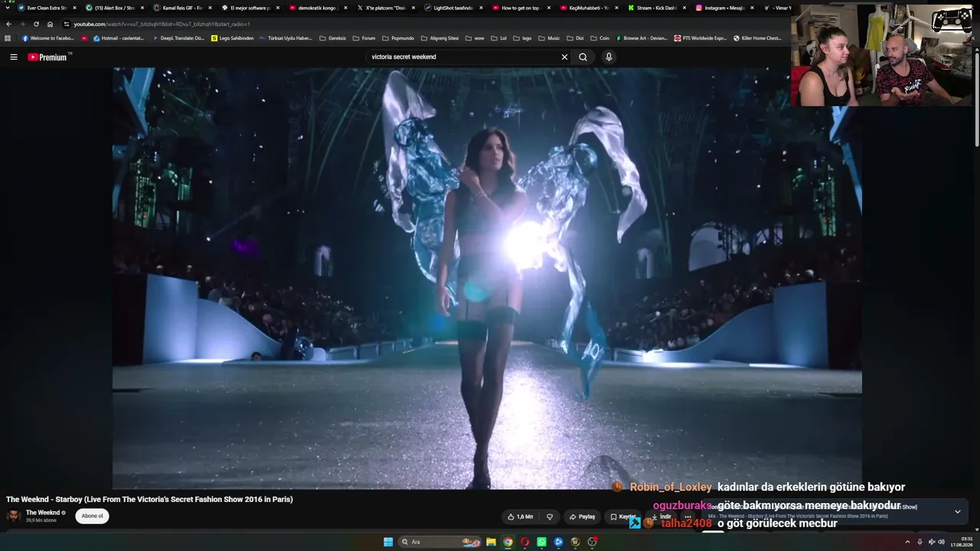This screenshot has height=551, width=980.
Task: Switch to the "Instagram • Mesajlar" tab
Action: (724, 8)
